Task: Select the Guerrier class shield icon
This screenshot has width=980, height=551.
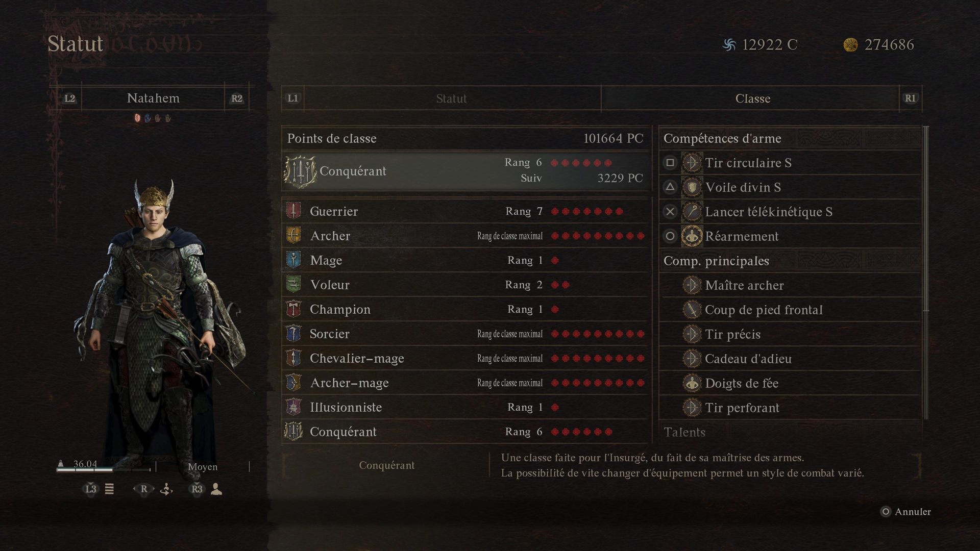Action: point(293,211)
